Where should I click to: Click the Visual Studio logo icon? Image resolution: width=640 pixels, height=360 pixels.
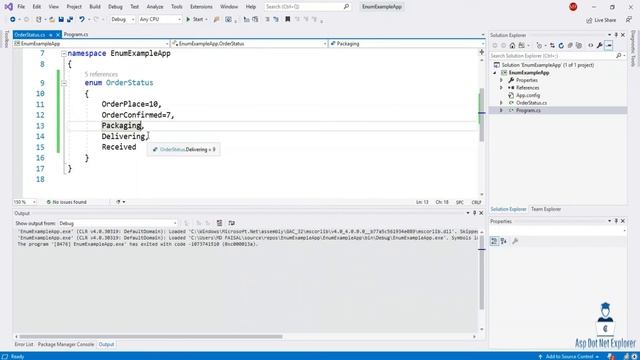pos(8,7)
